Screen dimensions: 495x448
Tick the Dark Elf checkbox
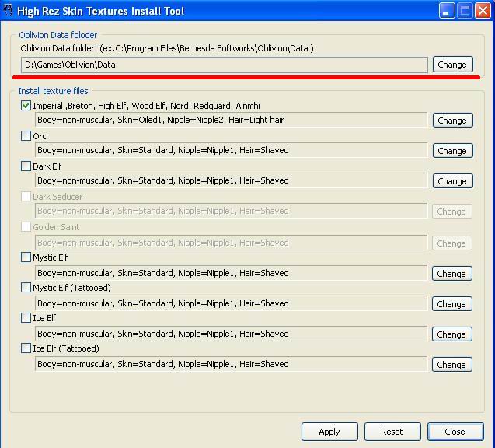click(x=26, y=166)
